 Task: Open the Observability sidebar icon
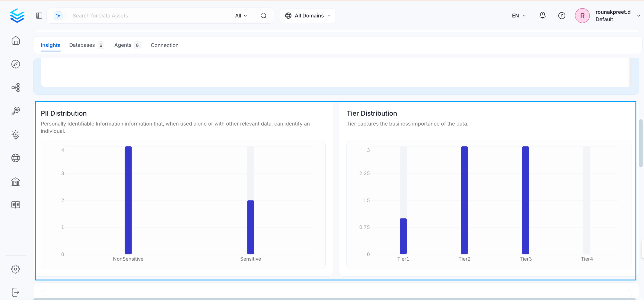click(16, 111)
